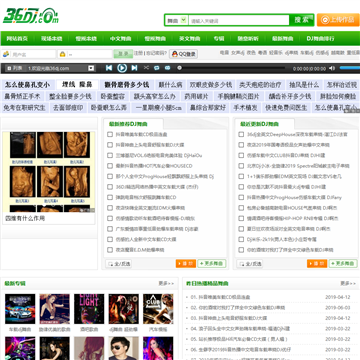Click 更多舞曲 under the 最近更新DJ舞曲 list
360x360 pixels.
343,263
